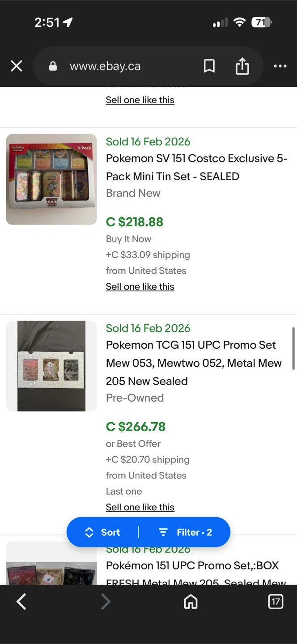This screenshot has width=297, height=644.
Task: Open the Pokémon 151 UPC Promo Set BOX FRESH listing
Action: click(x=192, y=566)
